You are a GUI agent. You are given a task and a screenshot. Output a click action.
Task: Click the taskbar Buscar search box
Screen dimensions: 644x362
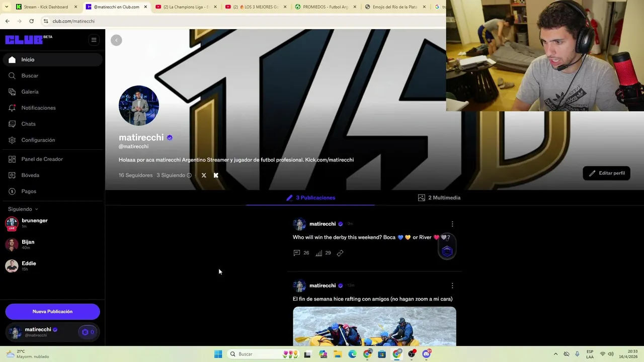coord(263,354)
